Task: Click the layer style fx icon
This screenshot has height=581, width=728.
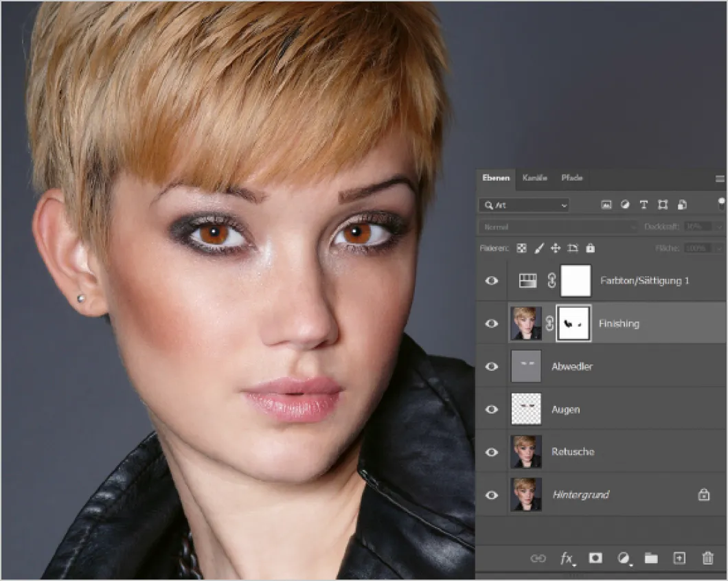Action: point(567,558)
